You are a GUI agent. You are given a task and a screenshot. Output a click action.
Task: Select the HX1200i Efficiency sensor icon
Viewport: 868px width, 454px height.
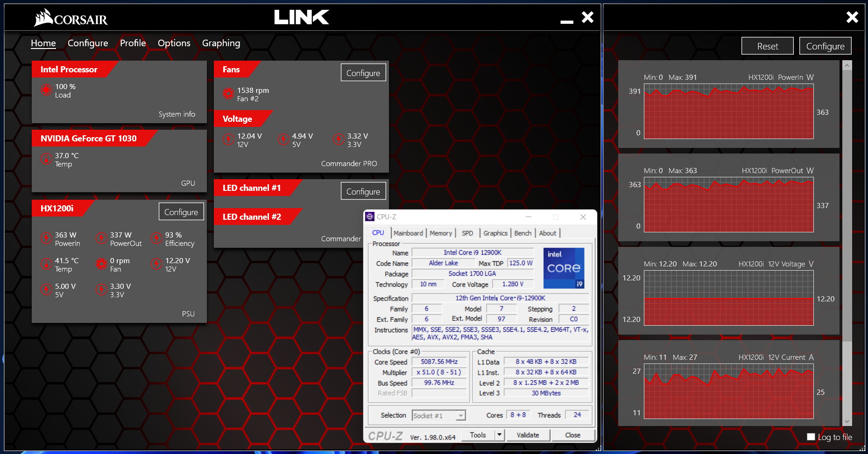point(156,238)
